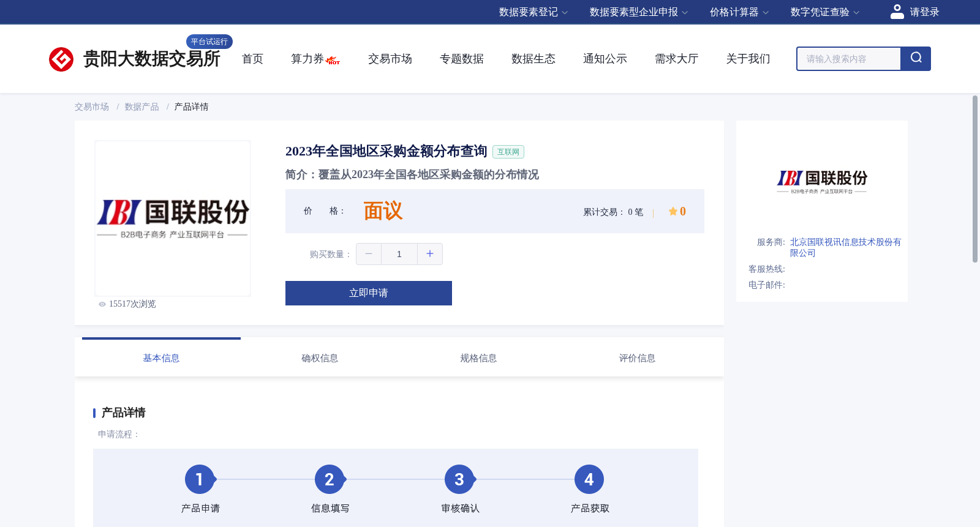Viewport: 980px width, 527px height.
Task: Click the 客服热线 label
Action: (x=767, y=269)
